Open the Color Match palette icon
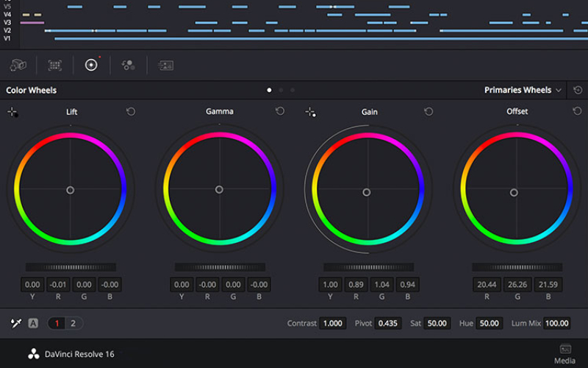The width and height of the screenshot is (588, 368). (54, 66)
